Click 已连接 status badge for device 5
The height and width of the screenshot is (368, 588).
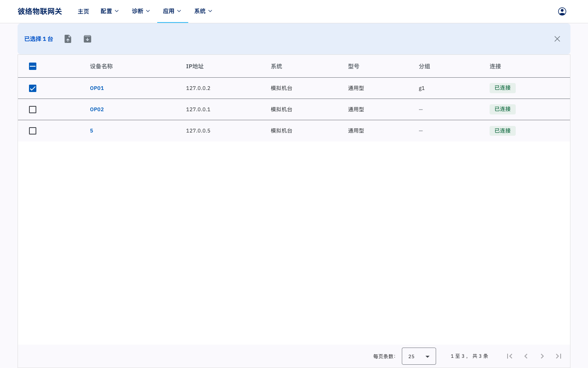[503, 131]
